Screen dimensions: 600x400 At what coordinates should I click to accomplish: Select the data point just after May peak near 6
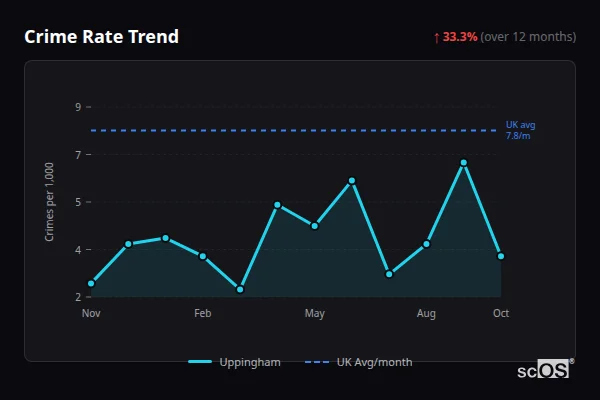point(352,181)
